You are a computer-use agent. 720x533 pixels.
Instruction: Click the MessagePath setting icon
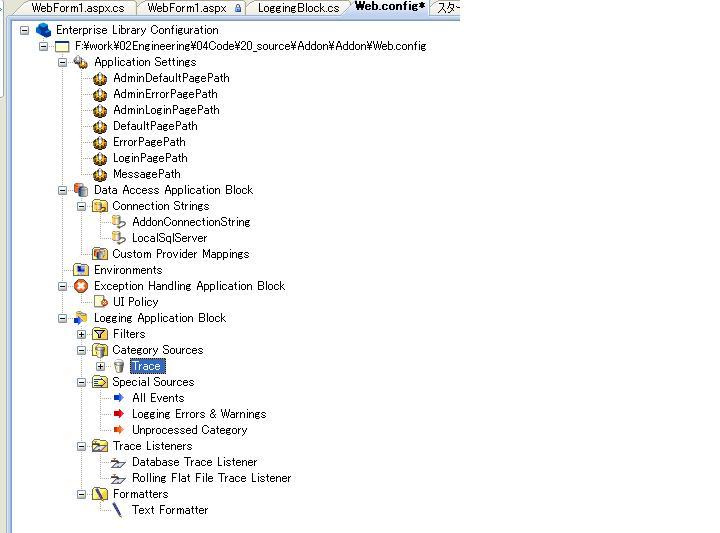tap(100, 175)
